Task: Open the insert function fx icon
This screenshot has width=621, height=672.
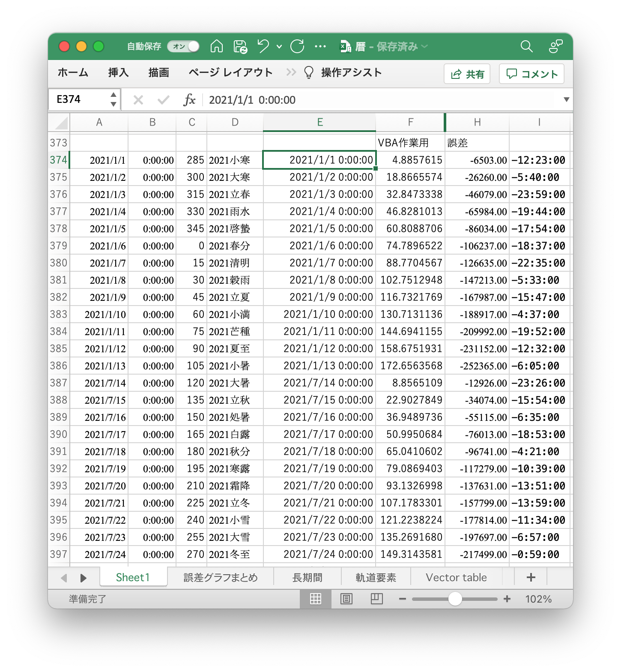Action: point(189,100)
